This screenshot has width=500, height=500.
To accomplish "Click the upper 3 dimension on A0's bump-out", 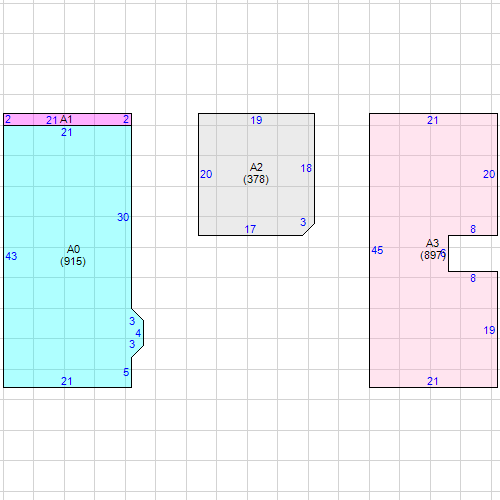I will click(132, 321).
